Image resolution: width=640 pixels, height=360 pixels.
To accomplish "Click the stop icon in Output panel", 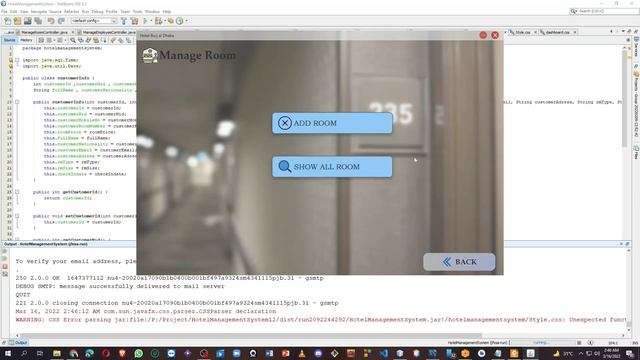I will point(5,267).
